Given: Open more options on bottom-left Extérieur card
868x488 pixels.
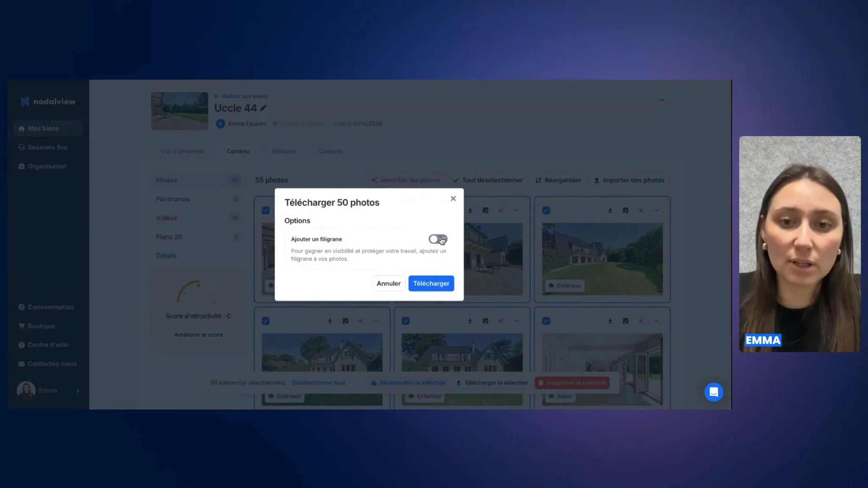Looking at the screenshot, I should [376, 321].
